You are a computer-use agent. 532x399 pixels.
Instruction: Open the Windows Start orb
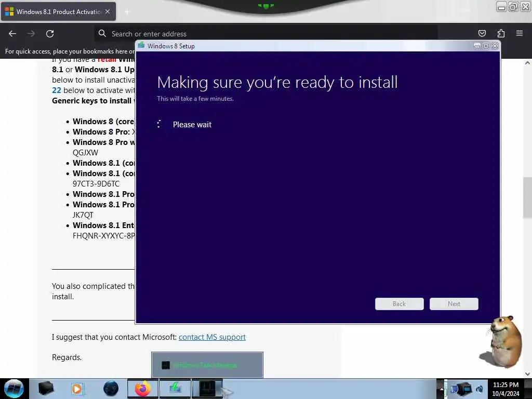coord(14,389)
